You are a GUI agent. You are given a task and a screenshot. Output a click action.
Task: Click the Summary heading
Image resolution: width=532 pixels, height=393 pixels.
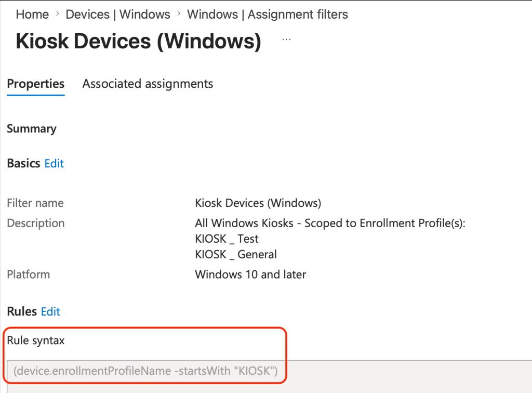[32, 129]
